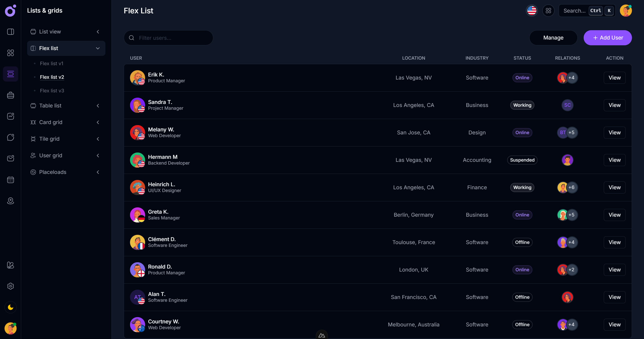Toggle dark mode with moon button
The image size is (644, 339).
pos(11,307)
